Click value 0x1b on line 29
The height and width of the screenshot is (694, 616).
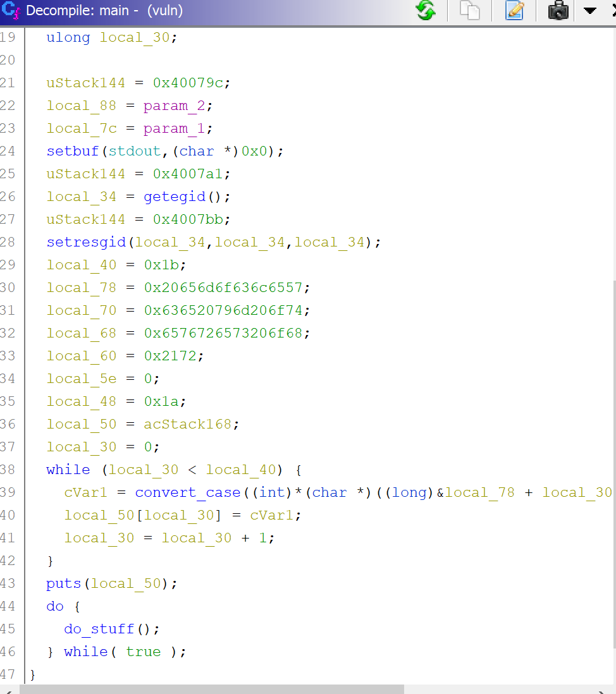click(x=161, y=265)
